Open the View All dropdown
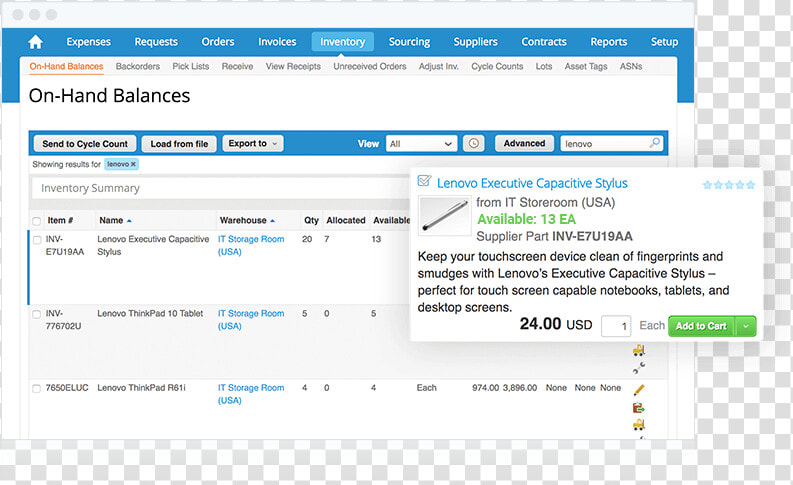This screenshot has height=485, width=793. click(x=421, y=144)
